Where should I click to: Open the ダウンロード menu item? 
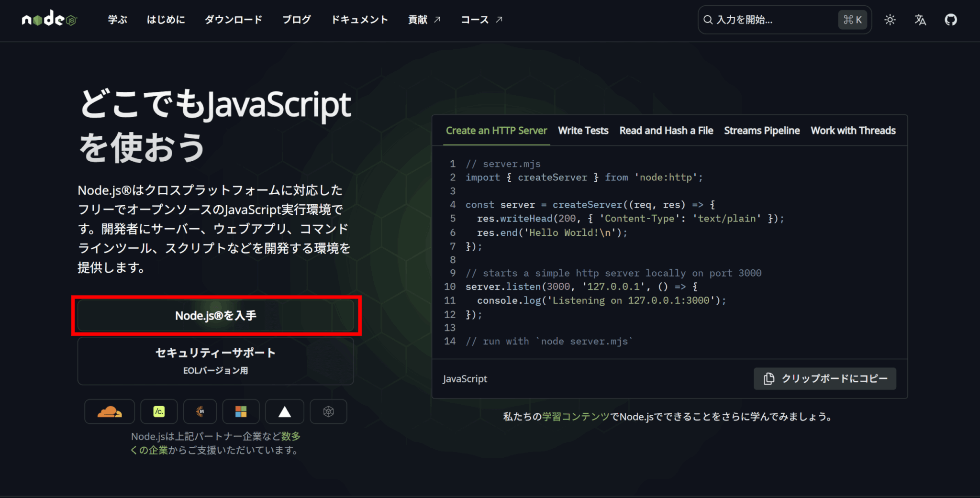click(234, 20)
